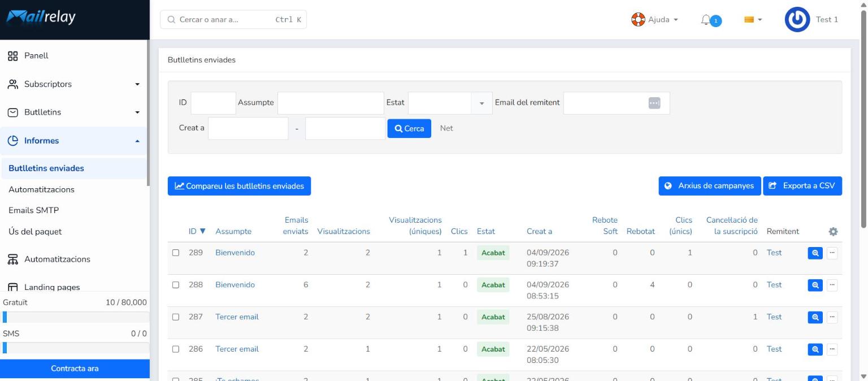Open more actions for newsletter 289
This screenshot has width=868, height=381.
pos(832,253)
